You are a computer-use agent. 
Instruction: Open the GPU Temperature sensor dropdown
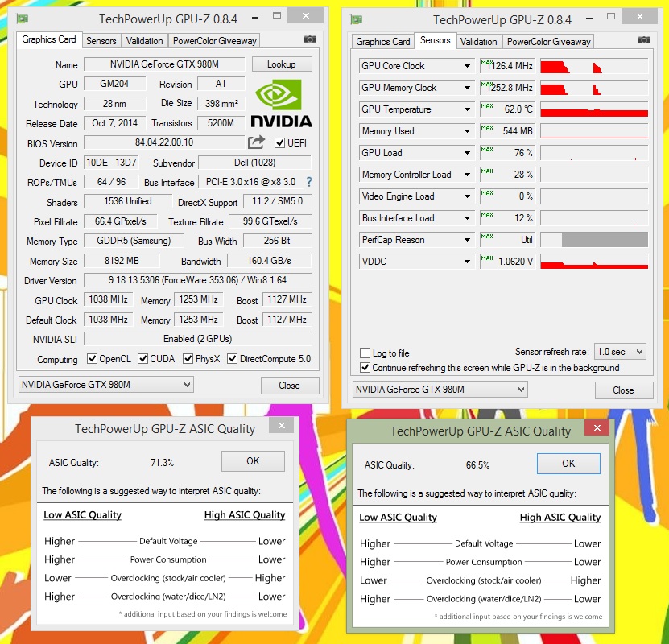(467, 109)
